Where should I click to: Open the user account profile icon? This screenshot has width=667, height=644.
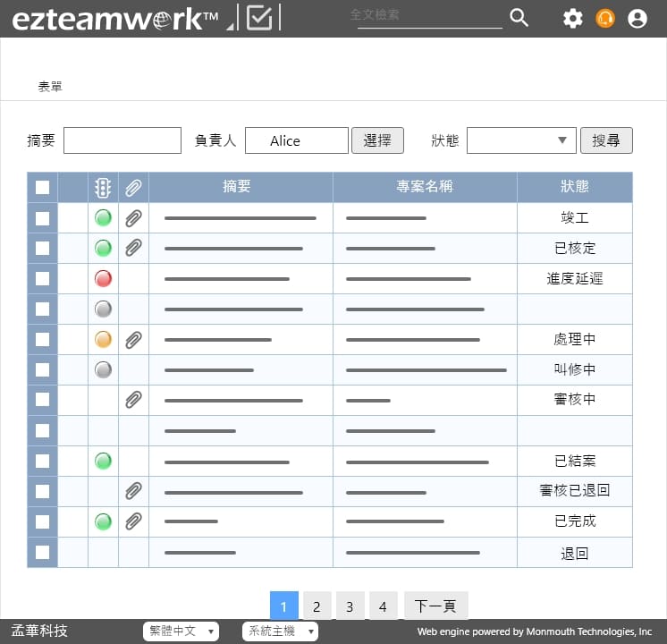click(637, 18)
